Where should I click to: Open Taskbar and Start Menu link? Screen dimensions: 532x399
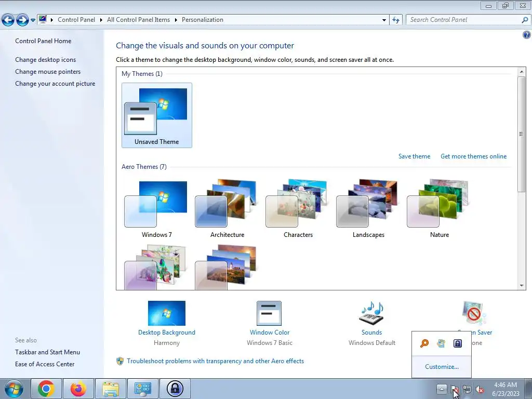click(47, 352)
